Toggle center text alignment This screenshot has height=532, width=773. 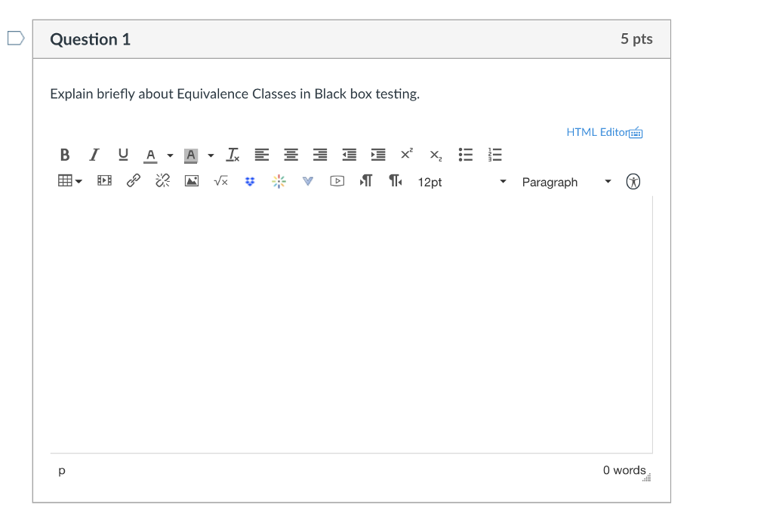click(x=291, y=155)
